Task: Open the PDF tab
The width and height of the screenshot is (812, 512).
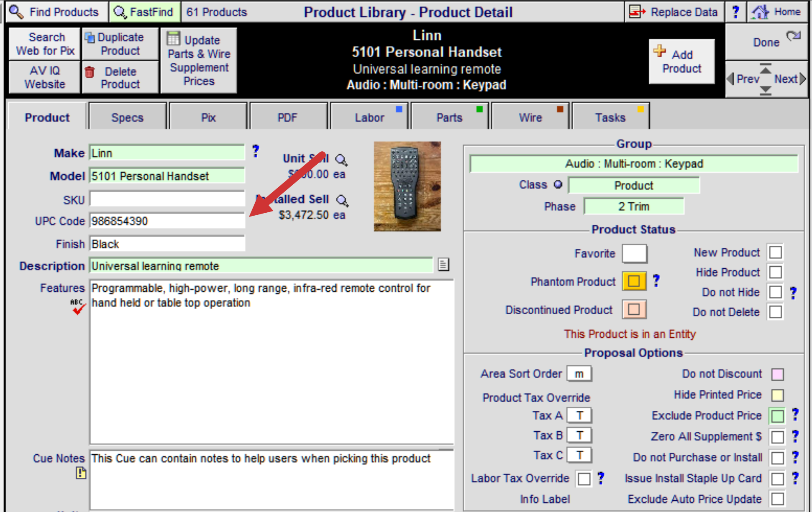Action: point(288,117)
